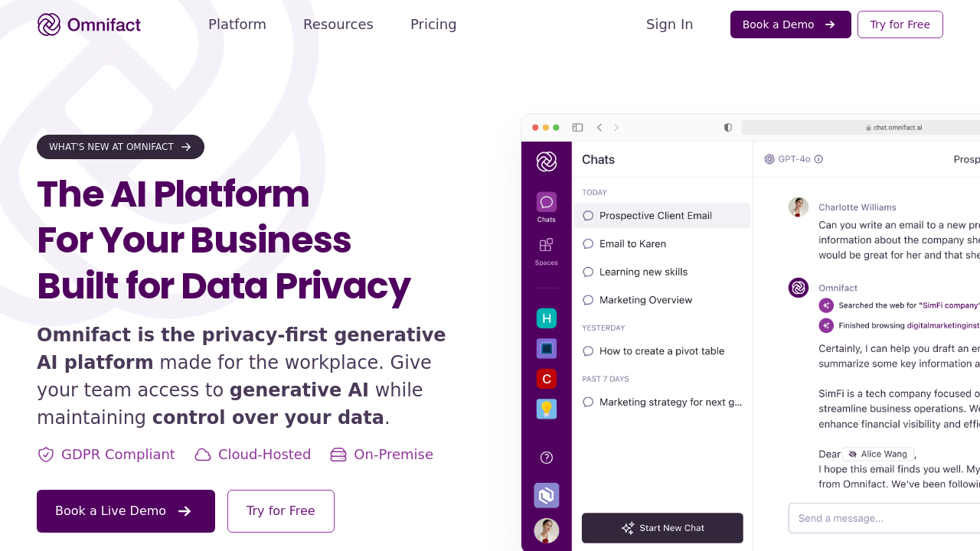Screen dimensions: 980x551
Task: Go to the Pricing menu item
Action: 433,24
